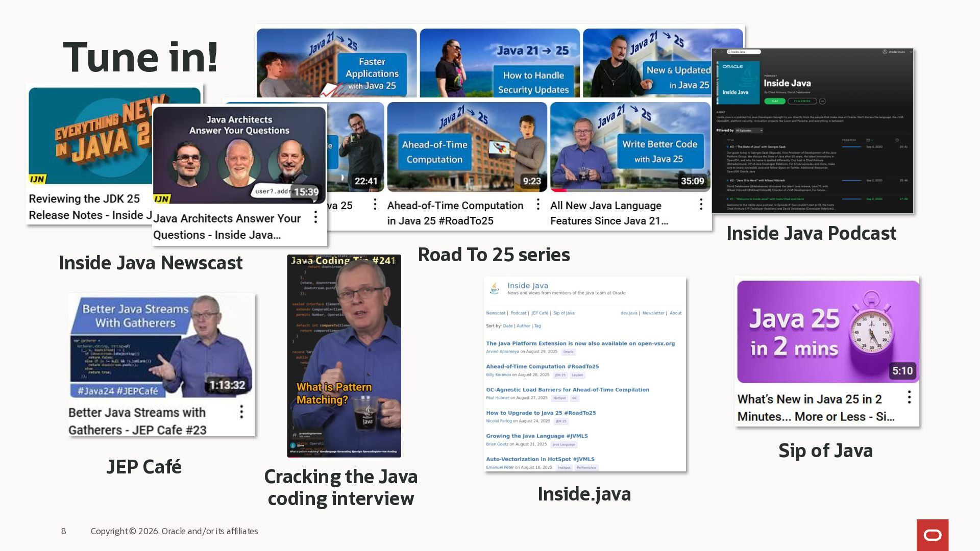Image resolution: width=980 pixels, height=551 pixels.
Task: Open more options for Better Java Streams video
Action: (x=241, y=412)
